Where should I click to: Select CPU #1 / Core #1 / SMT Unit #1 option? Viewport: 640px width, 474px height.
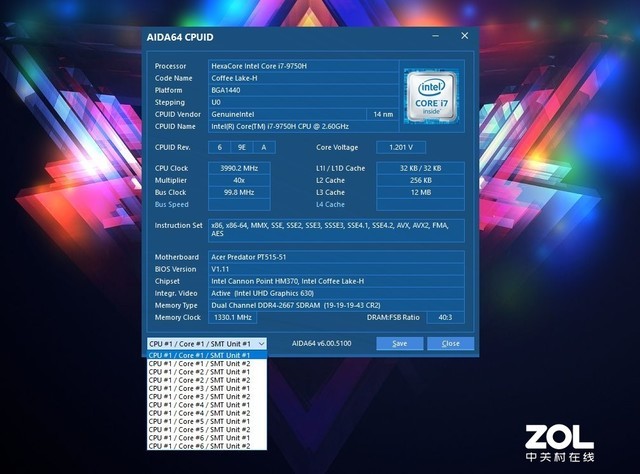click(x=207, y=355)
